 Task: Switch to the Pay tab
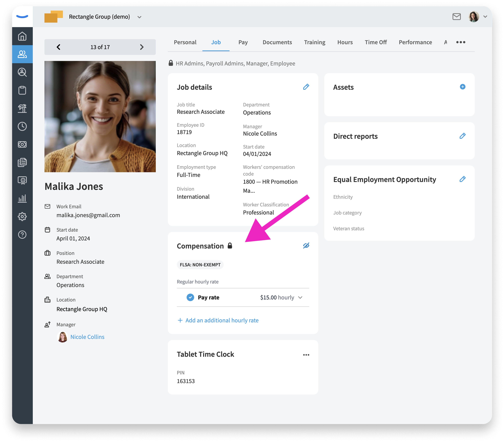click(x=243, y=42)
